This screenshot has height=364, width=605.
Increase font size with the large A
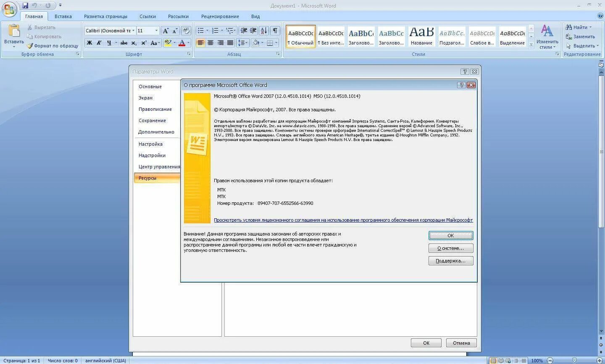click(x=166, y=31)
